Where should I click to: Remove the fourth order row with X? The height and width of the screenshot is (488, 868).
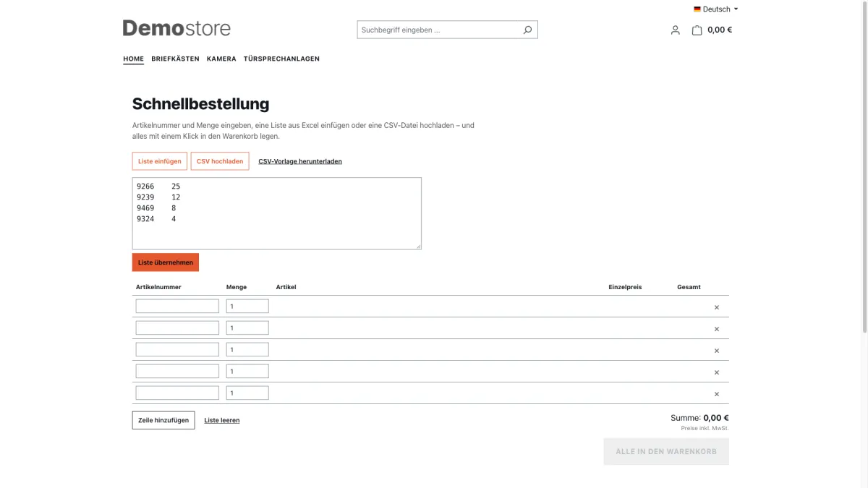[717, 372]
